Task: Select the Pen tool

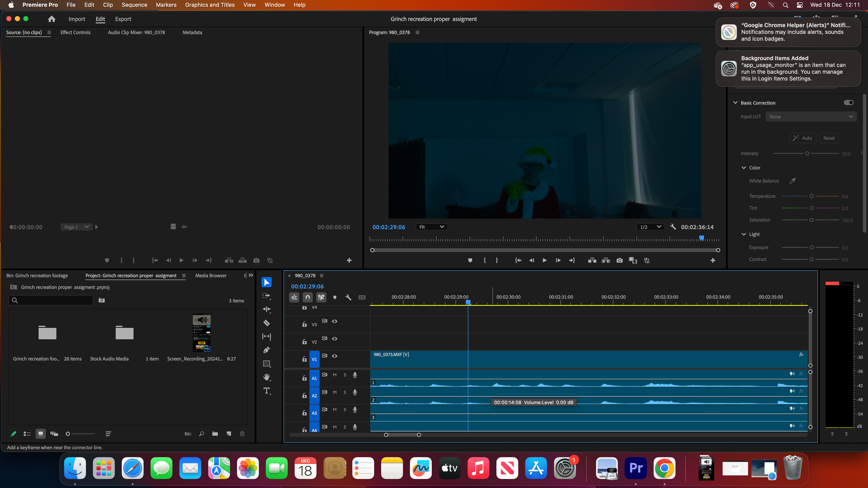Action: pos(266,350)
